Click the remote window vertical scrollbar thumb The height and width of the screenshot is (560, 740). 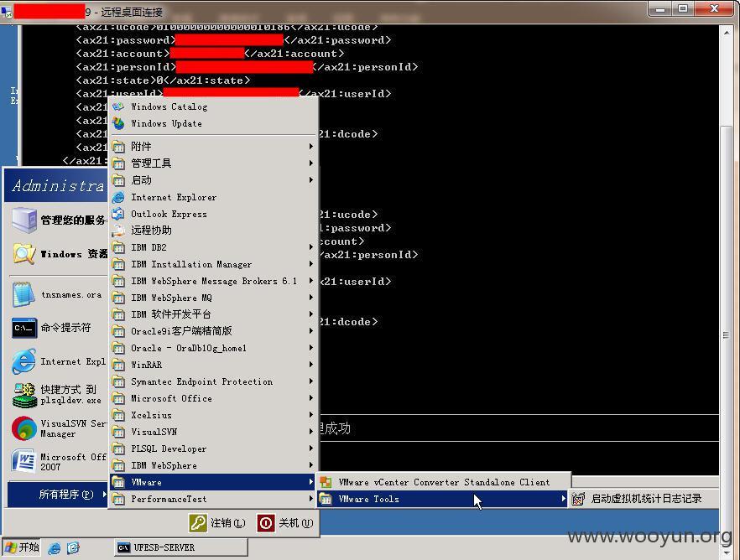tap(727, 334)
